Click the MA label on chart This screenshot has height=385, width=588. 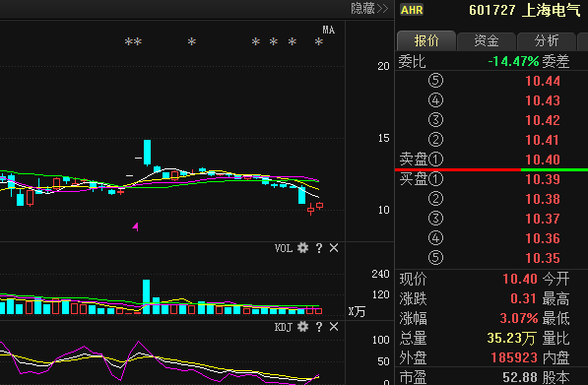click(329, 30)
